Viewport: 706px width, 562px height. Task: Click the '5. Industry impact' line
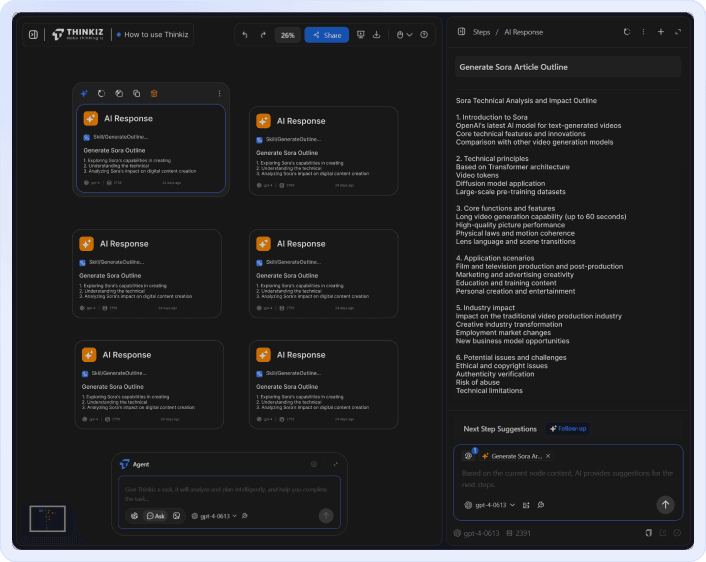click(x=485, y=308)
